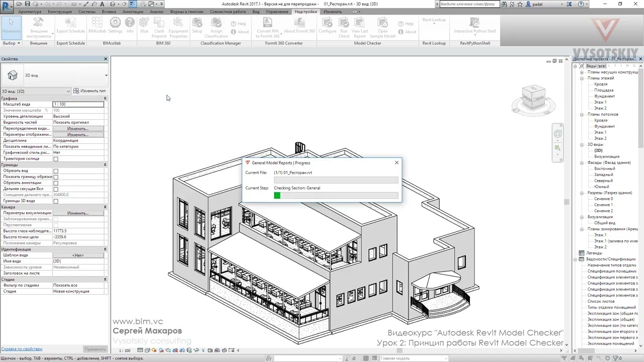The width and height of the screenshot is (644, 362).
Task: Open the Совместная работа tab
Action: pyautogui.click(x=228, y=12)
